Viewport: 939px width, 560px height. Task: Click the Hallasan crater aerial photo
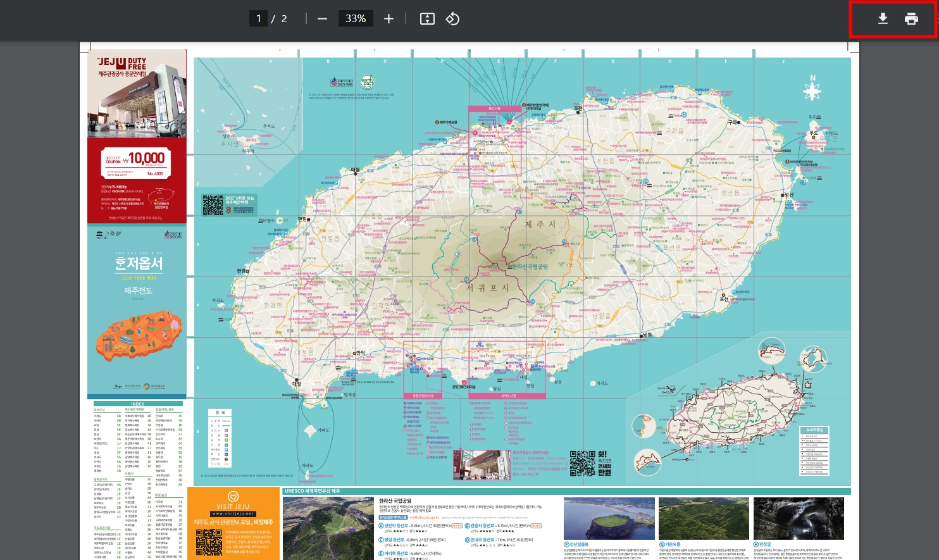click(328, 528)
